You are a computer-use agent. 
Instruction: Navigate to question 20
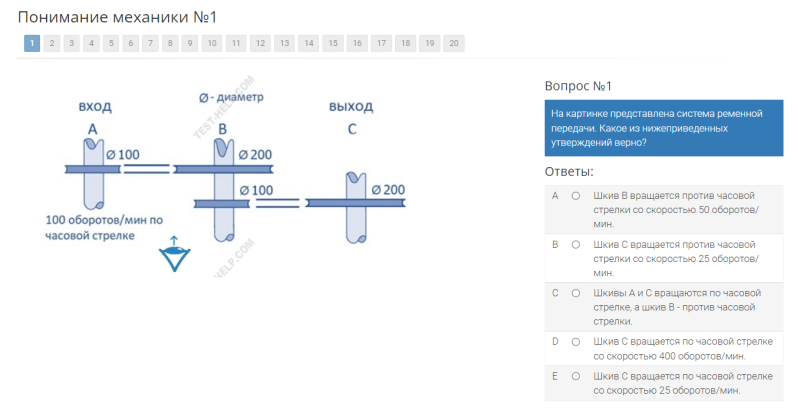454,43
